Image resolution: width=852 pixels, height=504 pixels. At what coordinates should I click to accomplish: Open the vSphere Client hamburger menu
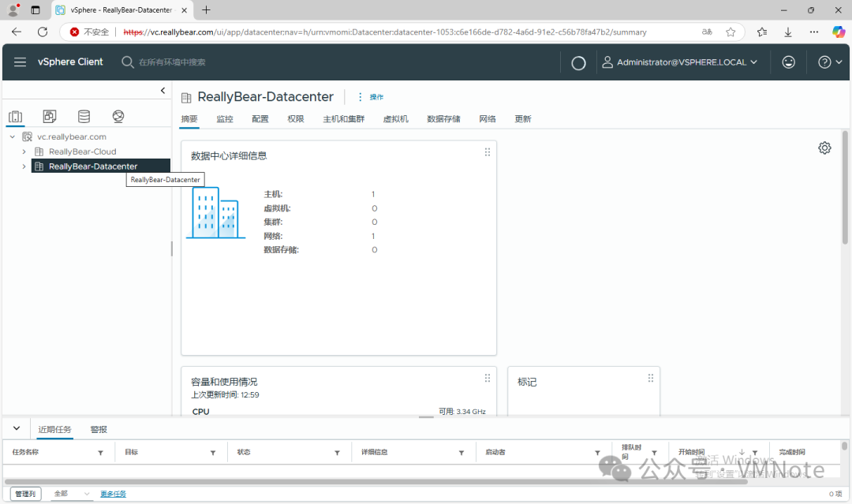(x=20, y=62)
